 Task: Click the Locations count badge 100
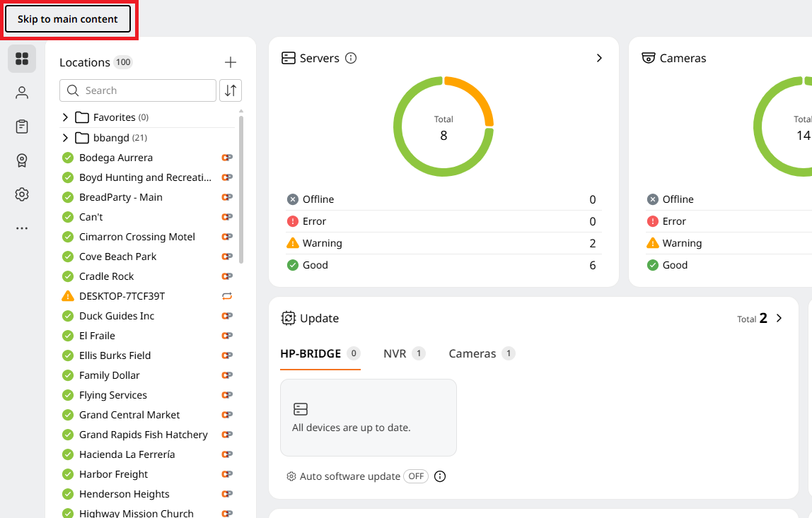[123, 63]
